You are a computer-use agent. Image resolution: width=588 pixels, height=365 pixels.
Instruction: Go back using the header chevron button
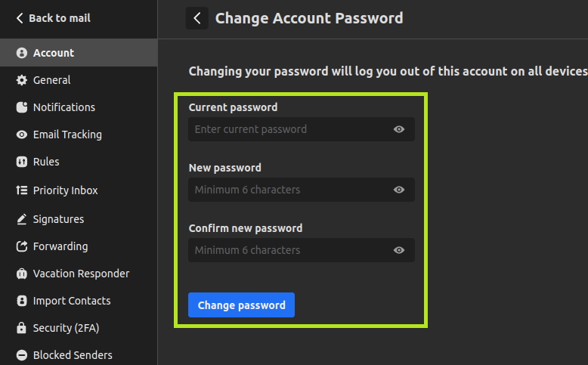pyautogui.click(x=197, y=18)
